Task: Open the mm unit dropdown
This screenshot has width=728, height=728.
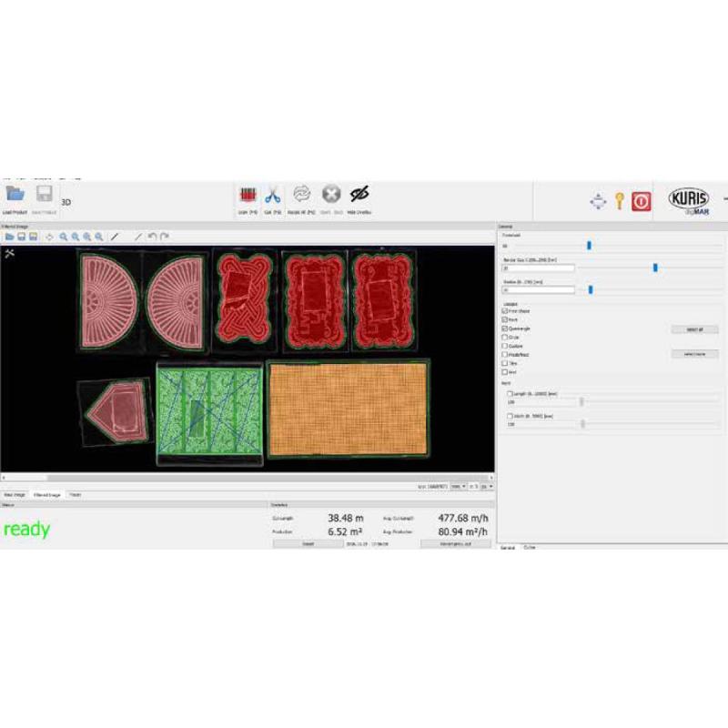Action: pyautogui.click(x=459, y=487)
